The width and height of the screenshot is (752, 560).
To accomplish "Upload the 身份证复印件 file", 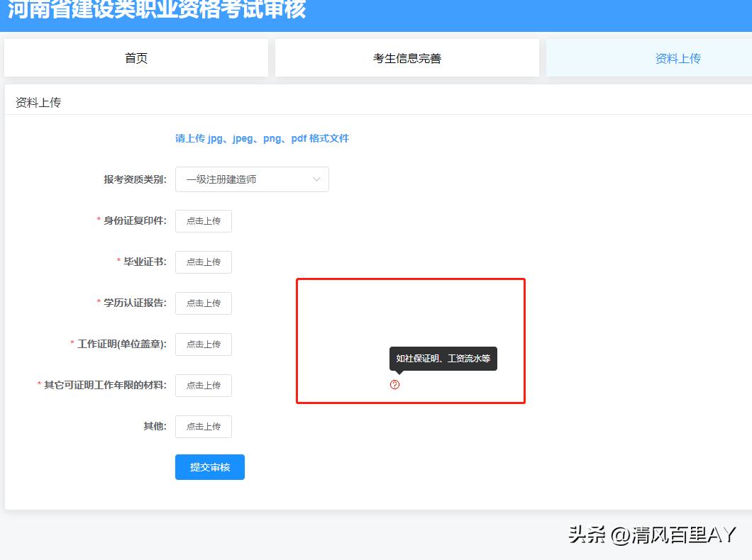I will [203, 220].
